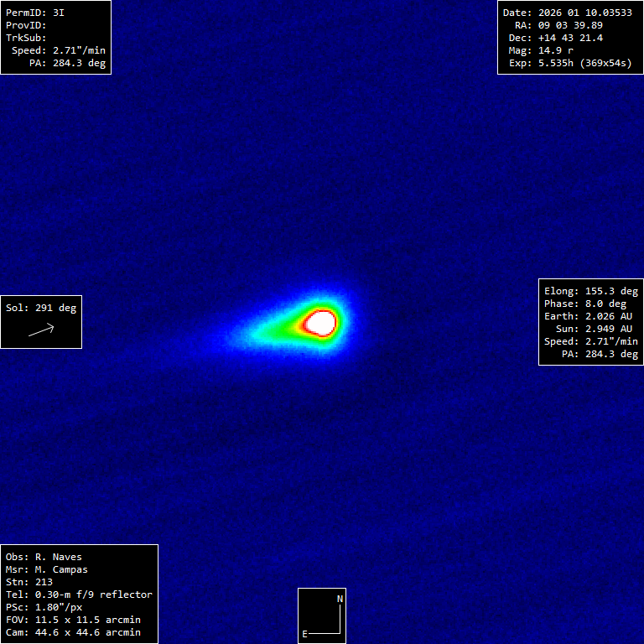Select the Stn: 213 station code
This screenshot has height=644, width=644.
point(29,582)
